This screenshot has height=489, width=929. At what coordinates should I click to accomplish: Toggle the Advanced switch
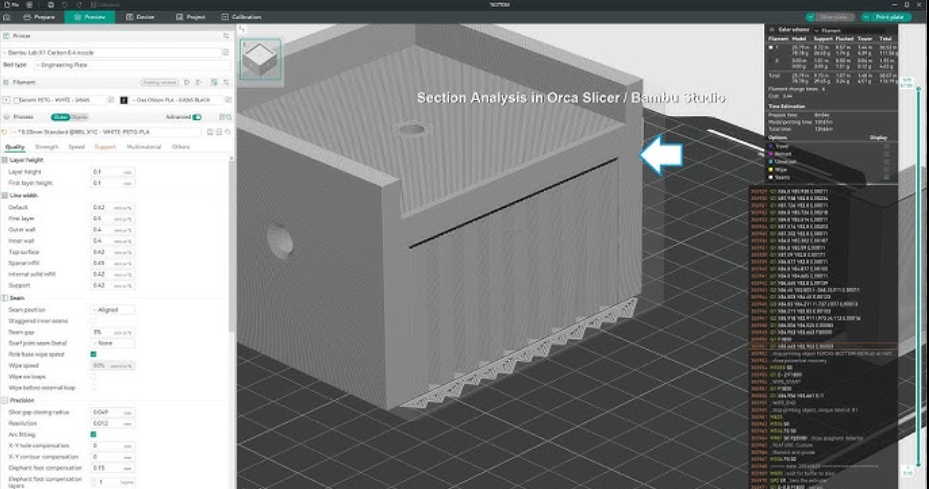click(197, 117)
